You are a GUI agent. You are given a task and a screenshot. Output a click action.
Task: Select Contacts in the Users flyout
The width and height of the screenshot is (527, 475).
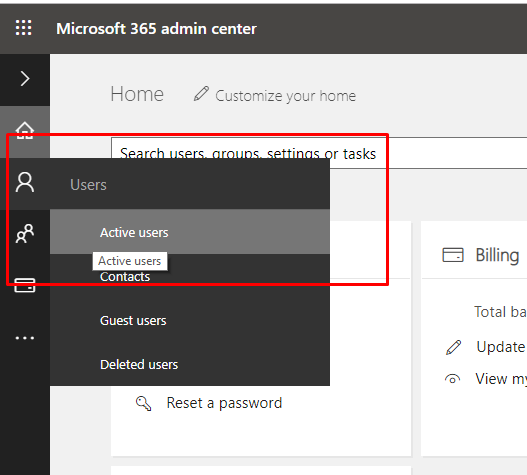[190, 276]
